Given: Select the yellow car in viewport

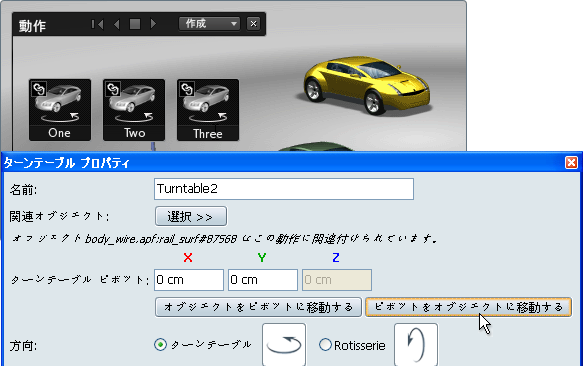Looking at the screenshot, I should coord(366,85).
